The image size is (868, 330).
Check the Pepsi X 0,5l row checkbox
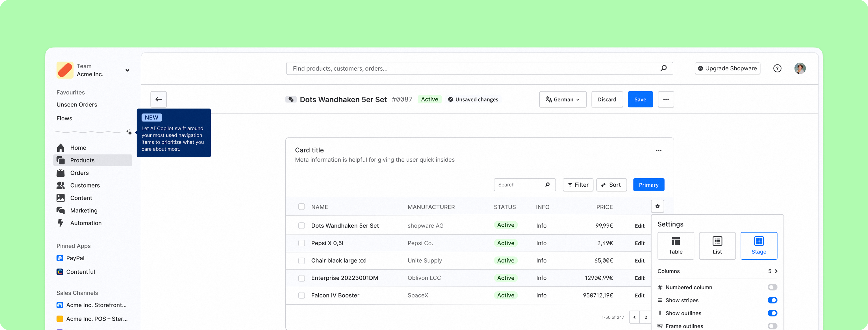301,243
